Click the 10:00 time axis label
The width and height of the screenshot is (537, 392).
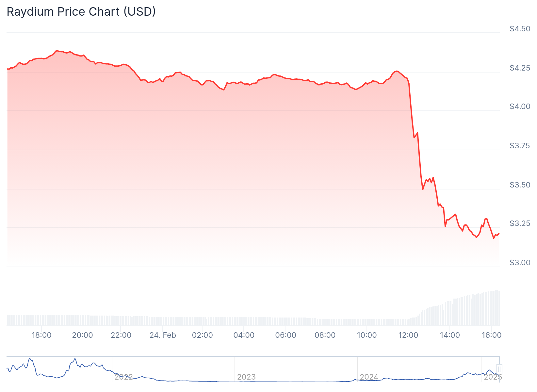point(366,335)
